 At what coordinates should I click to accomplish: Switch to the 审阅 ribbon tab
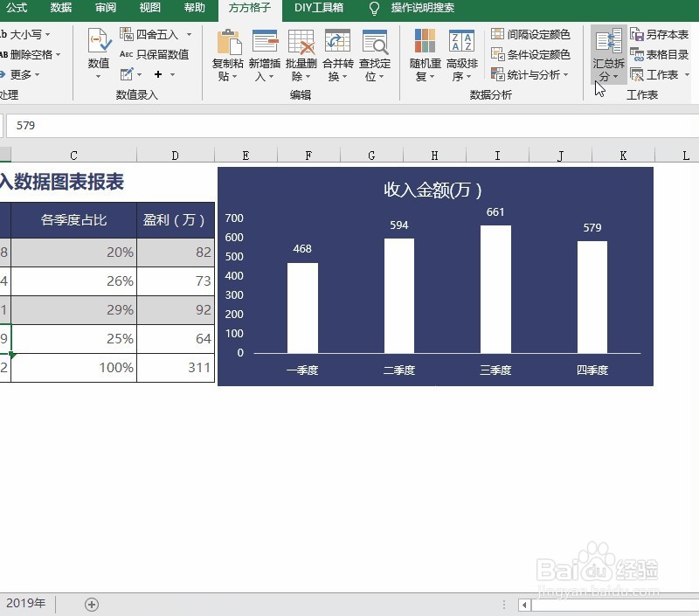coord(106,8)
